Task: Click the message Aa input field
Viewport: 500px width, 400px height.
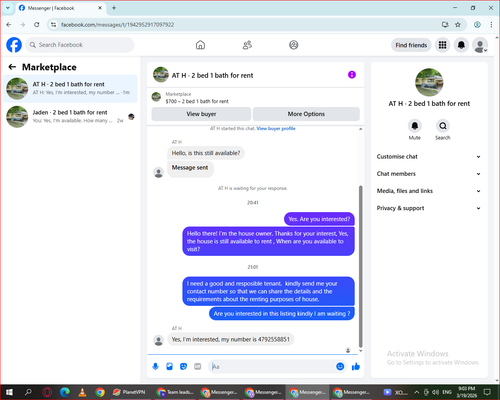Action: (273, 367)
